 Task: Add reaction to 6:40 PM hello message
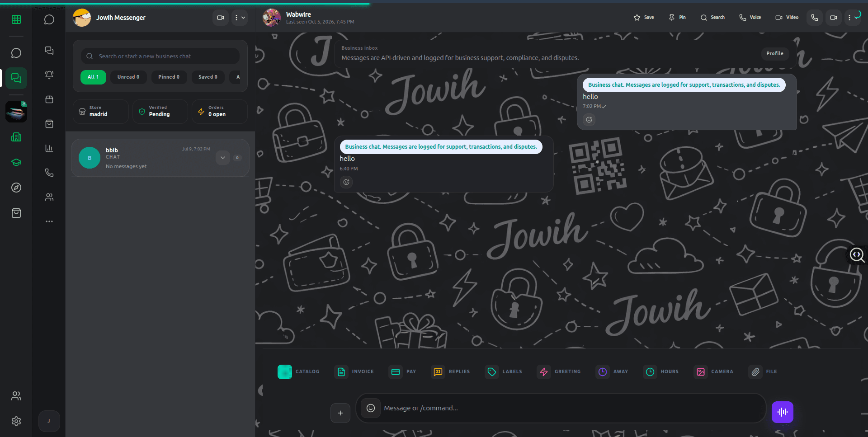tap(346, 182)
